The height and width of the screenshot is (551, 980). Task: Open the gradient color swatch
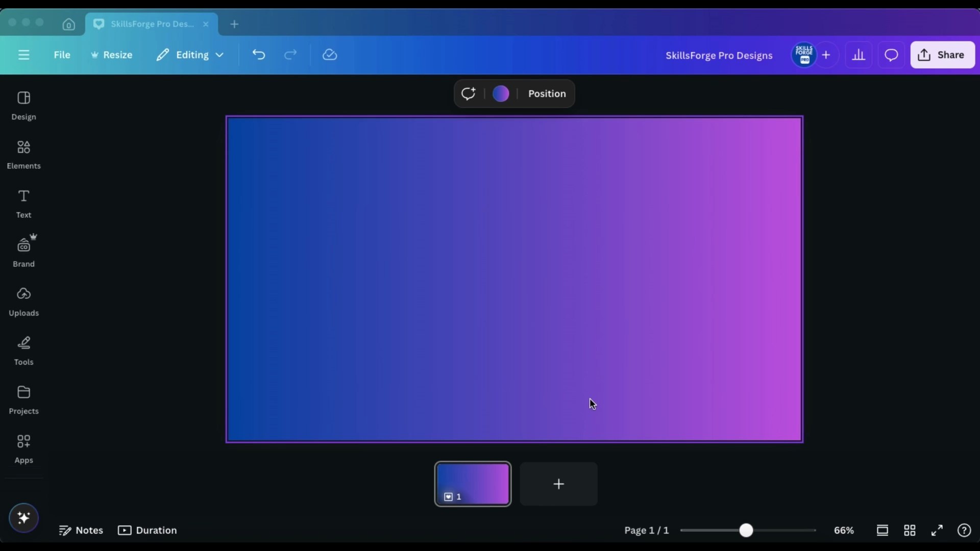(x=500, y=93)
